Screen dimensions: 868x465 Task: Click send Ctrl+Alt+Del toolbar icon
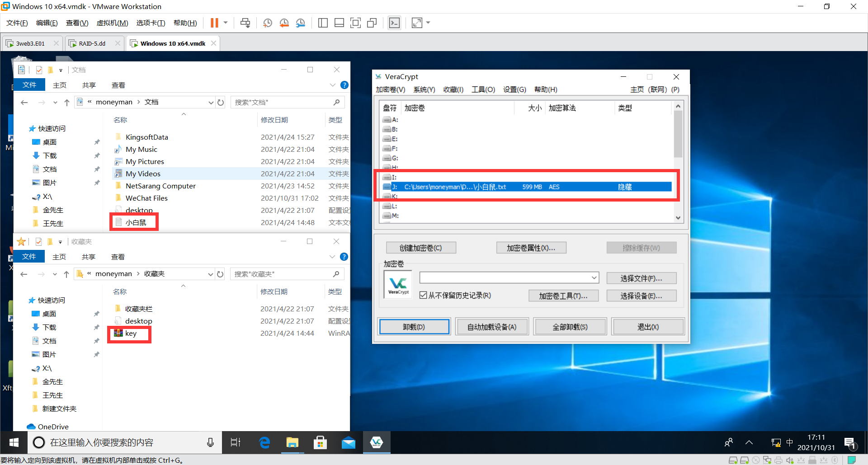(245, 23)
